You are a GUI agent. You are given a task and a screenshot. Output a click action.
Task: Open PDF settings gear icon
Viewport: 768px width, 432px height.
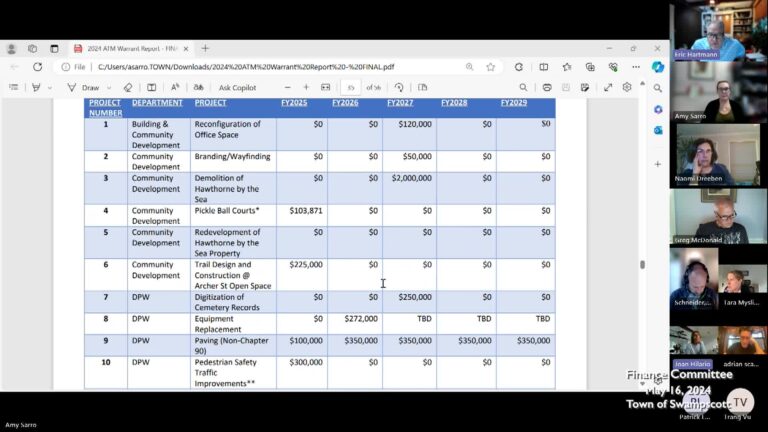pyautogui.click(x=627, y=87)
